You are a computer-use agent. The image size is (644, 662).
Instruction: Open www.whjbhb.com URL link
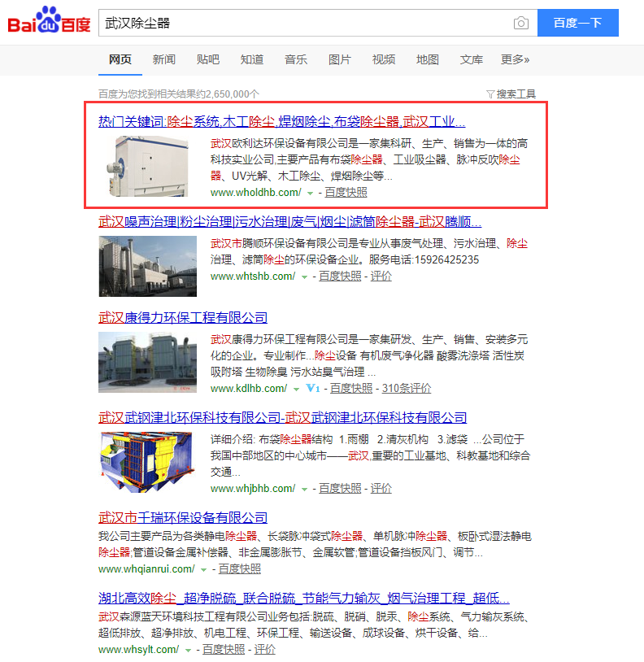coord(253,489)
